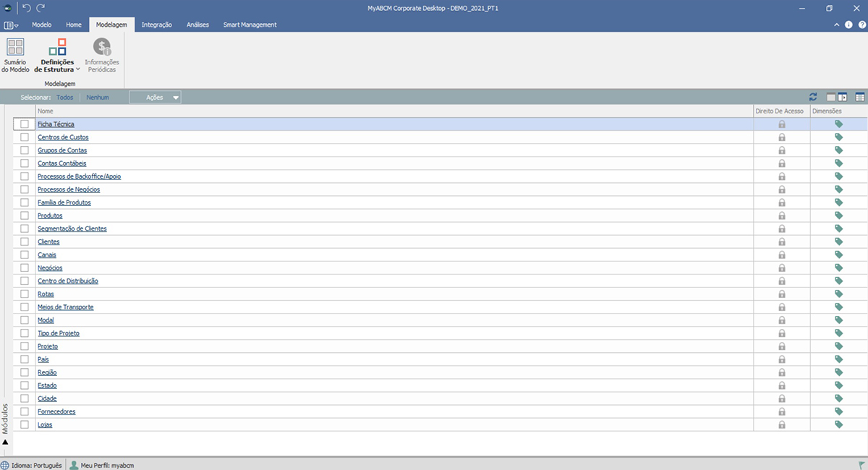
Task: Click the green flag icon in status bar
Action: (x=862, y=465)
